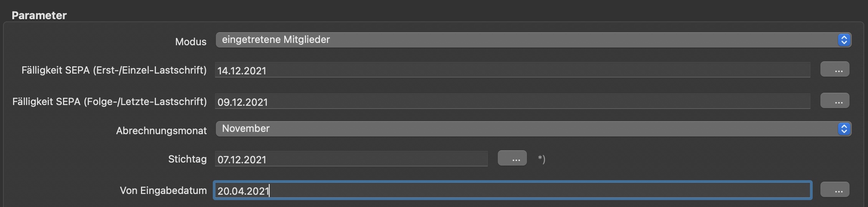
Task: Expand the Abrechnungsmonat dropdown showing November
Action: [533, 129]
